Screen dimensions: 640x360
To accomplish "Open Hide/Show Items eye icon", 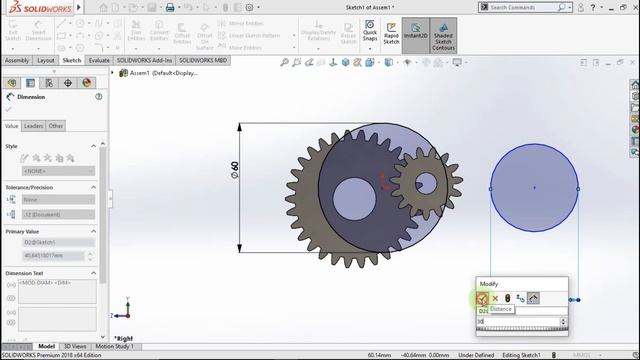I will coord(407,62).
